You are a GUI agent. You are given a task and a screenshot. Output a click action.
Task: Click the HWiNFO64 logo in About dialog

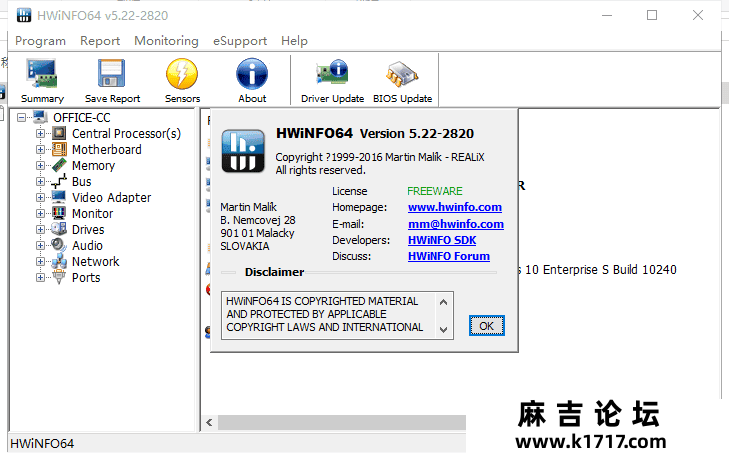pos(243,151)
